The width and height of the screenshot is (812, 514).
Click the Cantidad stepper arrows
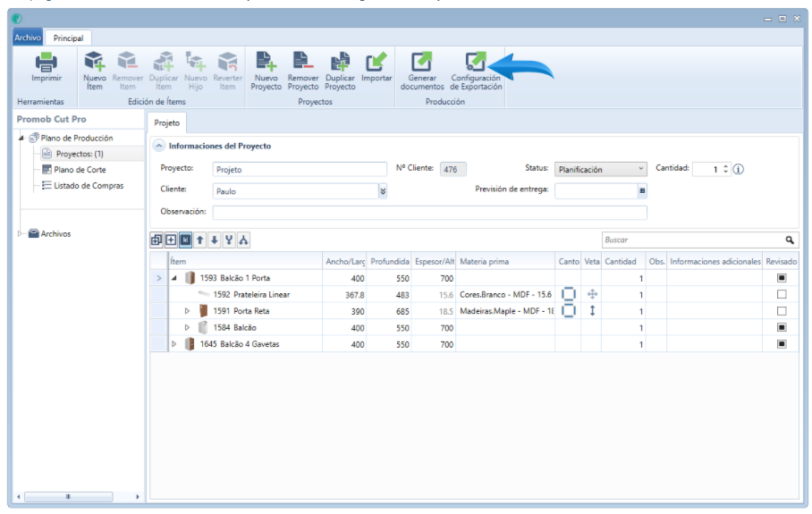tap(725, 169)
